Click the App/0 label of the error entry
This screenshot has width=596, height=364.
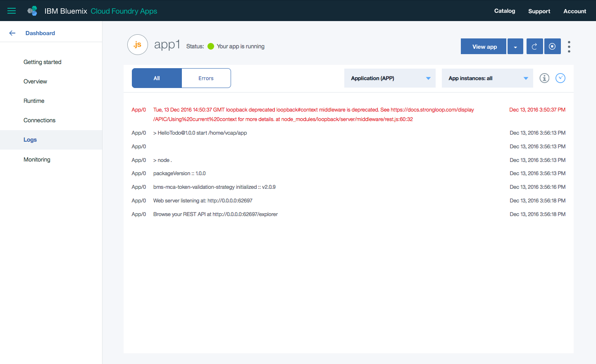click(x=139, y=109)
